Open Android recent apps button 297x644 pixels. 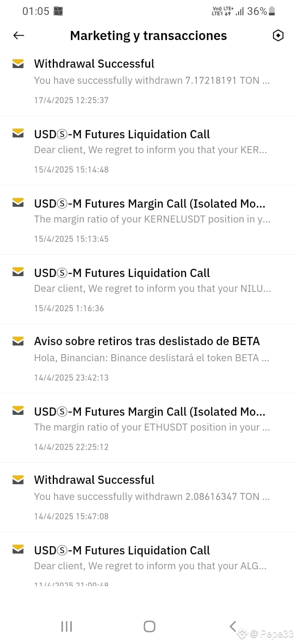tap(66, 626)
